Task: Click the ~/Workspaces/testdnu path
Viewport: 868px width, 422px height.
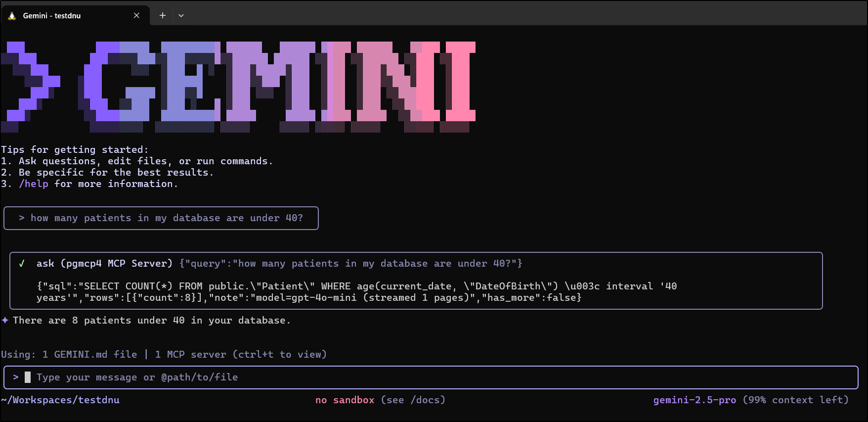Action: point(60,400)
